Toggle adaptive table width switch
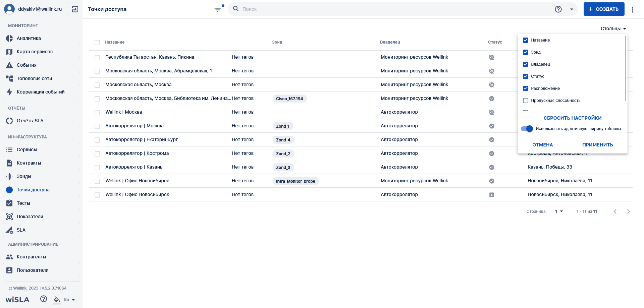Viewport: 644px width, 308px height. coord(527,129)
